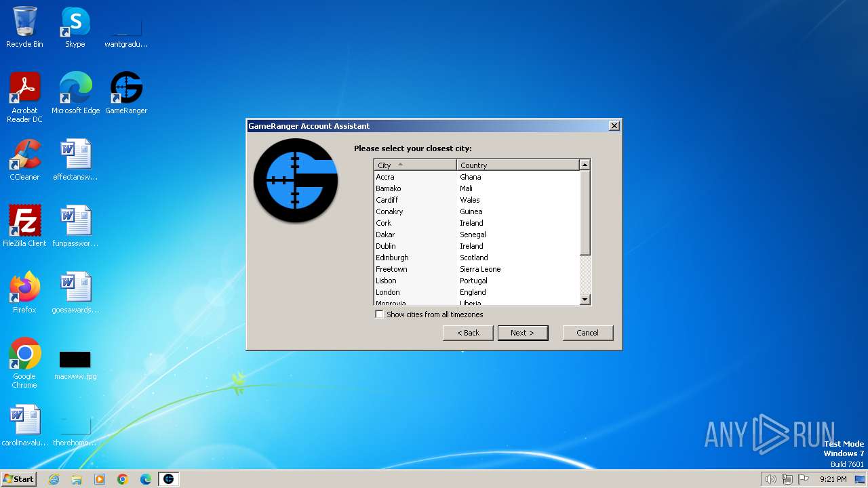Click the Wales country cell
The height and width of the screenshot is (488, 868).
tap(469, 200)
